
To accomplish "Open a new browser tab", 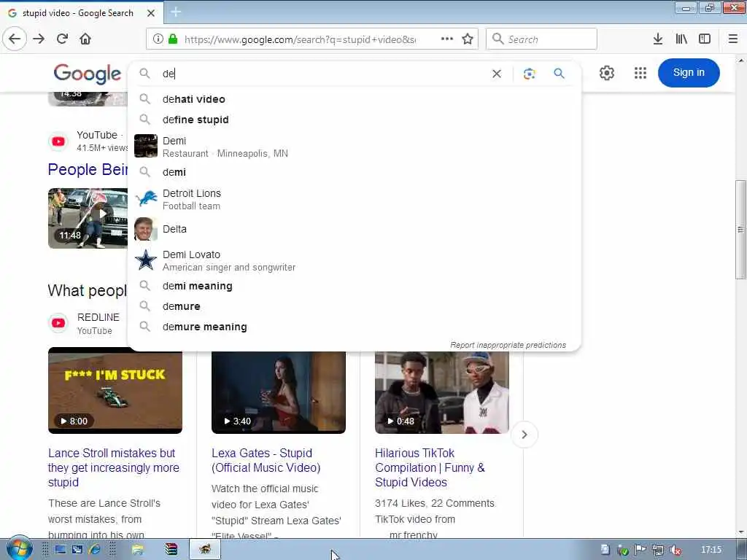I will coord(176,12).
